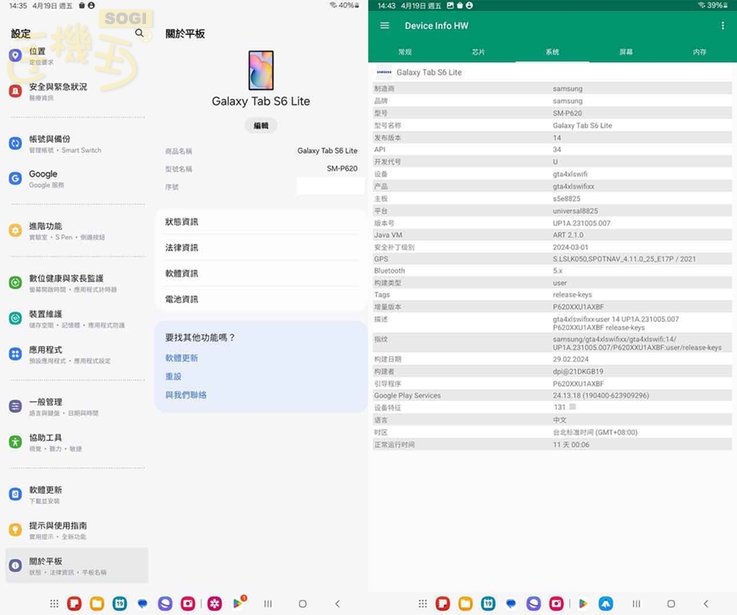Launch Play Store in right taskbar

point(583,603)
